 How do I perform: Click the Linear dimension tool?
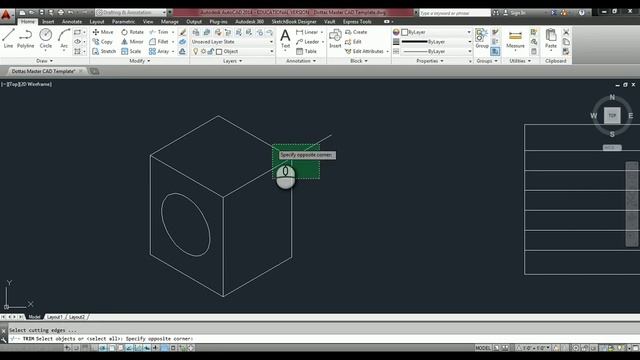point(307,32)
